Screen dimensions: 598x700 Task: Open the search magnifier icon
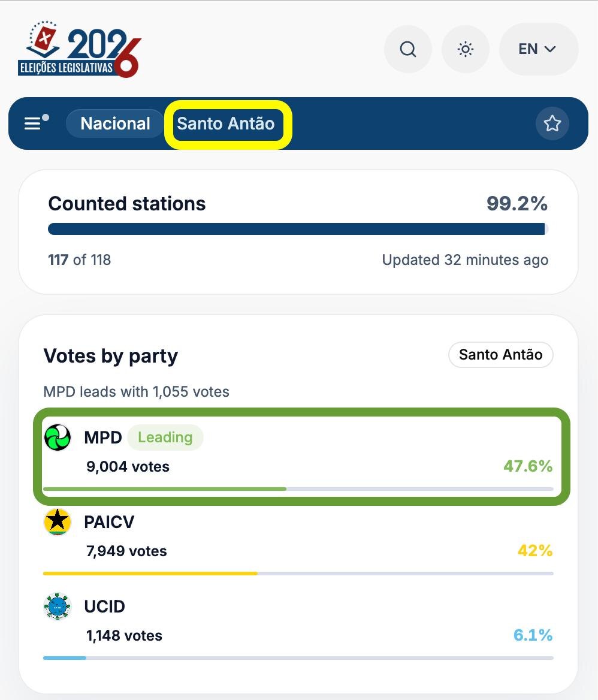click(x=408, y=49)
